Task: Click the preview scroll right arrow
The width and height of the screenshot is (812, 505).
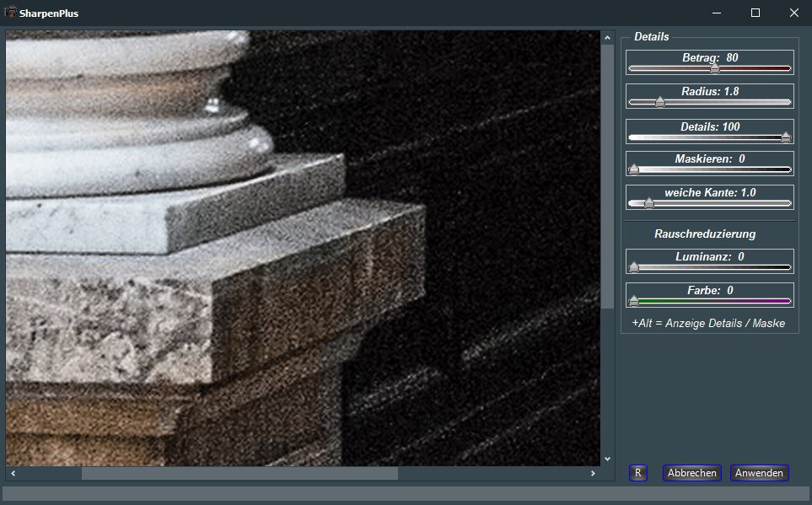Action: point(594,474)
